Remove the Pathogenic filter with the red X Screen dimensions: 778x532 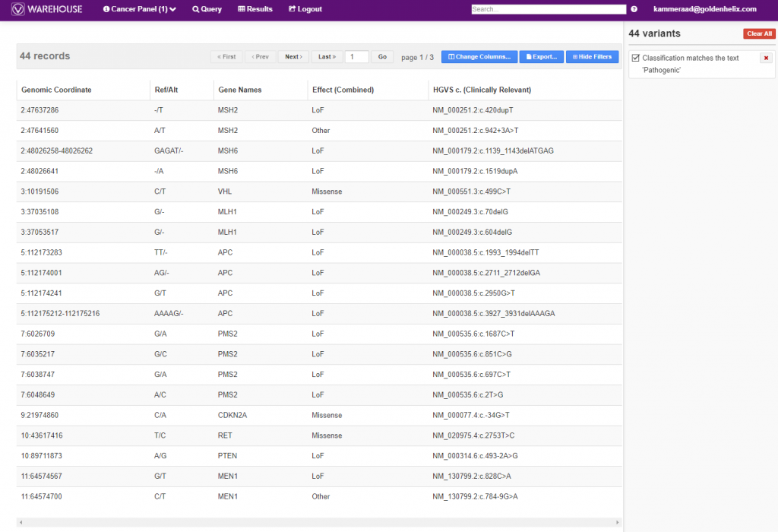pyautogui.click(x=766, y=57)
